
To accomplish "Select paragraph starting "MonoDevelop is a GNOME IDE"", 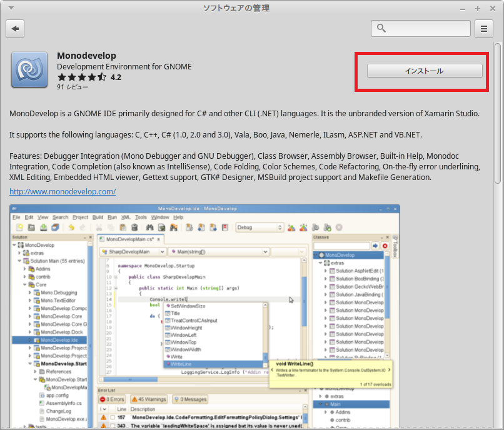I will 244,114.
